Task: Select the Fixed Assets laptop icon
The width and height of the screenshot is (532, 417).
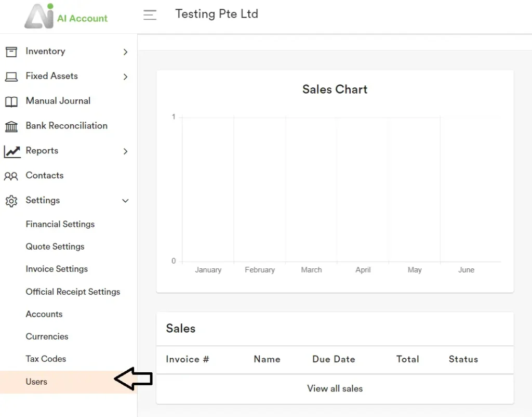Action: tap(11, 76)
